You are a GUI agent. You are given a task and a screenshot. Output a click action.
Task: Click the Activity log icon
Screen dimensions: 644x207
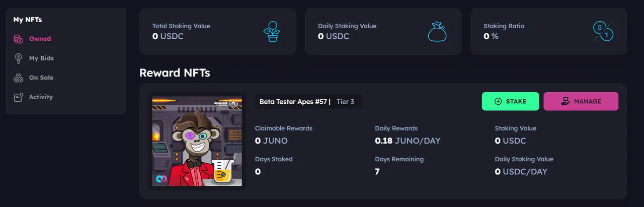18,97
